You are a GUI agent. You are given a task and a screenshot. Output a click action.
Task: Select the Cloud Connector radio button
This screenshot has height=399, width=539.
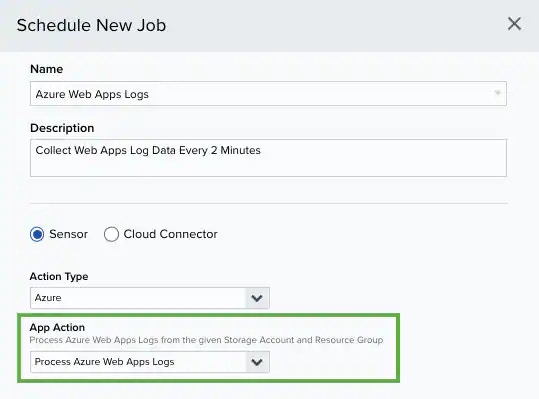click(111, 234)
